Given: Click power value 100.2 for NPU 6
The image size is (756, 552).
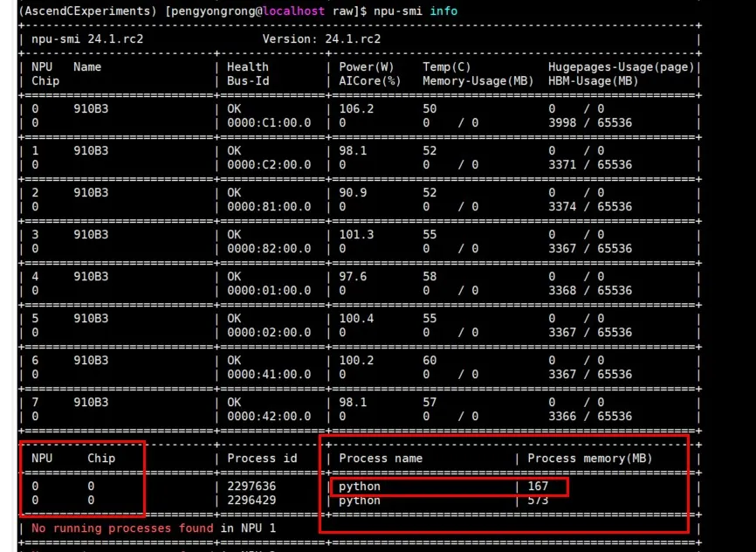Looking at the screenshot, I should point(356,361).
